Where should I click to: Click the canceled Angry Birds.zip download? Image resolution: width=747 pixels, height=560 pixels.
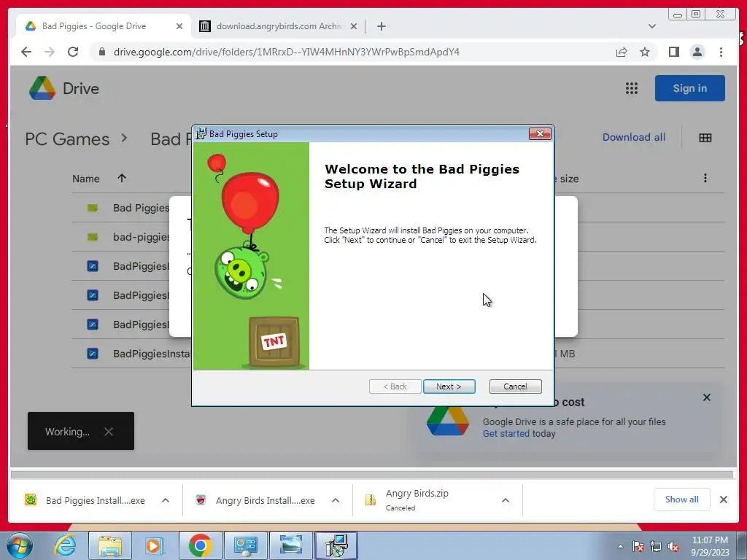pos(417,500)
